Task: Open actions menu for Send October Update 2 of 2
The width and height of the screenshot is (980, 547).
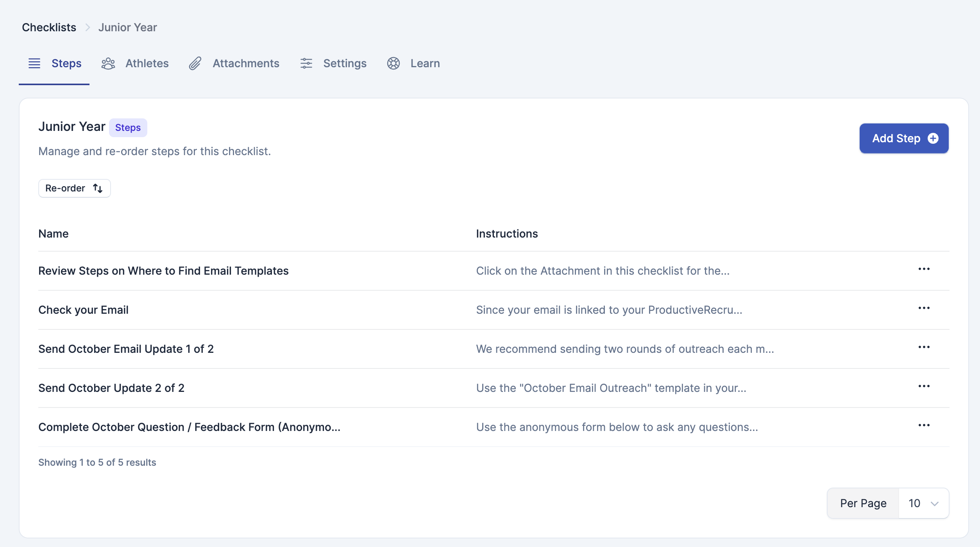Action: point(924,386)
